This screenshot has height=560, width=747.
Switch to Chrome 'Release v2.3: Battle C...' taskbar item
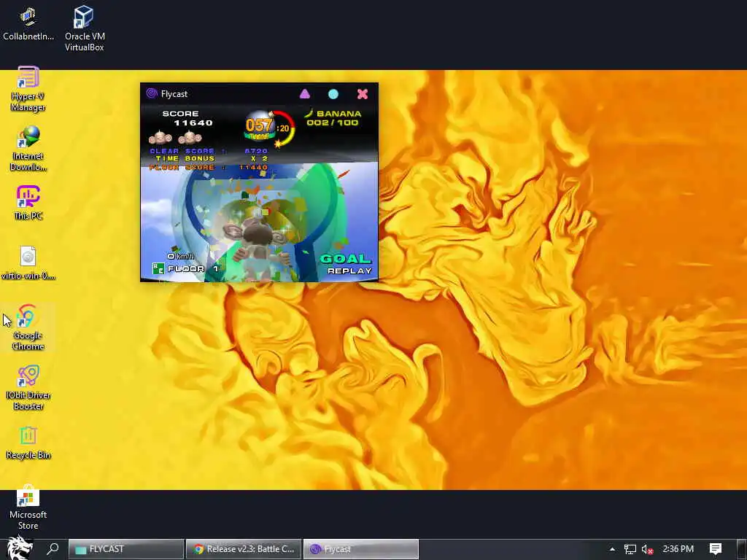click(244, 549)
